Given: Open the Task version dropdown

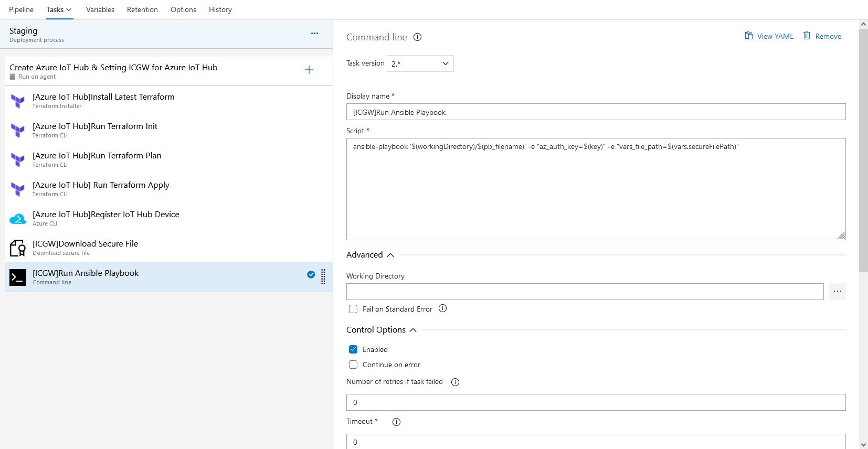Looking at the screenshot, I should coord(420,63).
